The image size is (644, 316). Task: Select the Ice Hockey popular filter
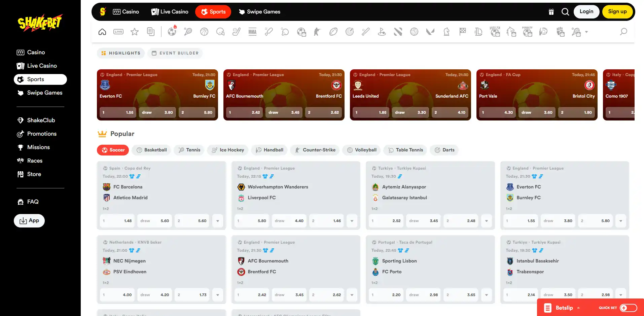coord(228,150)
